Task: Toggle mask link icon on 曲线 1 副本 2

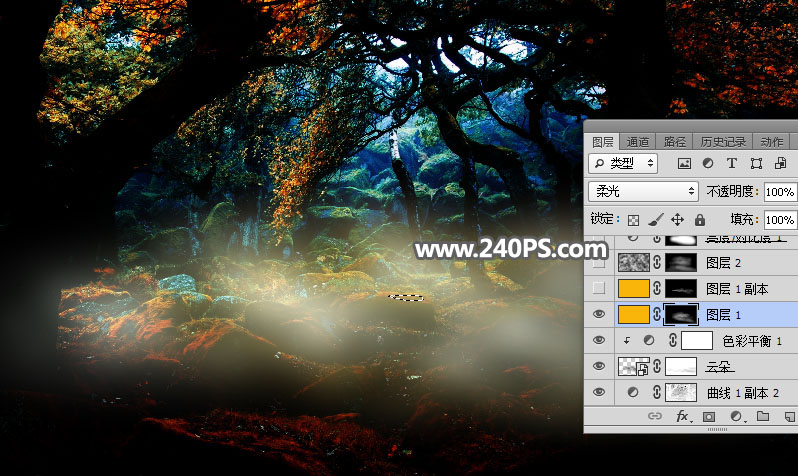Action: click(657, 392)
